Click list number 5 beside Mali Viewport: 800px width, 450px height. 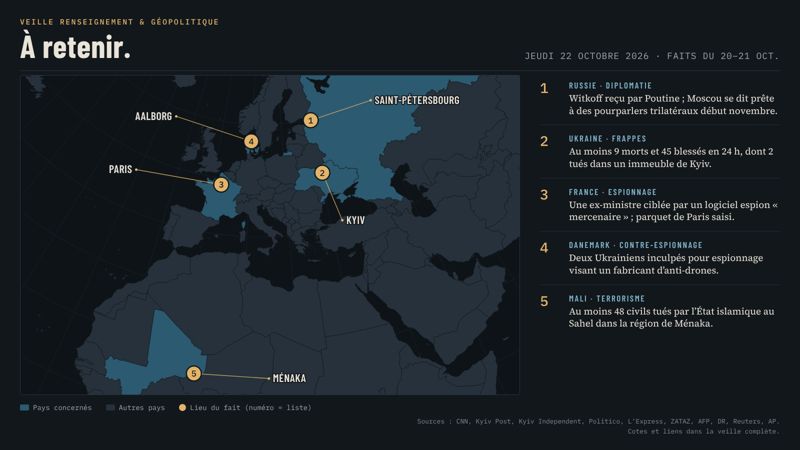(x=544, y=302)
